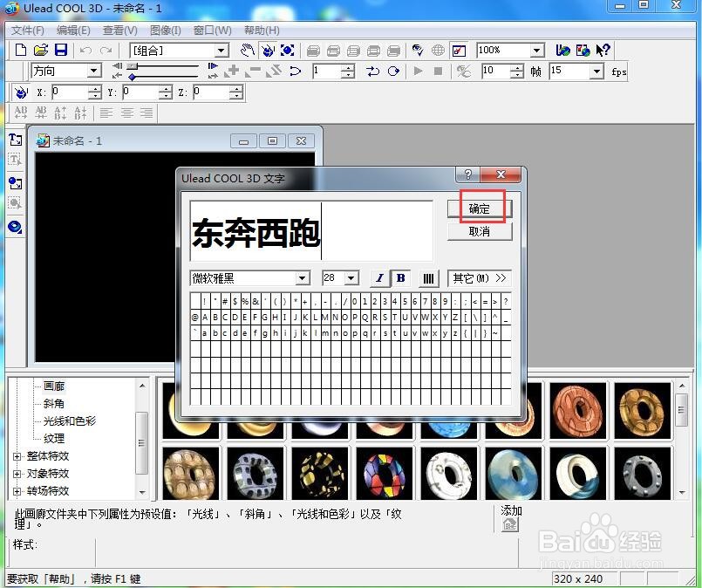Image resolution: width=702 pixels, height=588 pixels.
Task: Open the 查看(V) menu
Action: click(120, 30)
